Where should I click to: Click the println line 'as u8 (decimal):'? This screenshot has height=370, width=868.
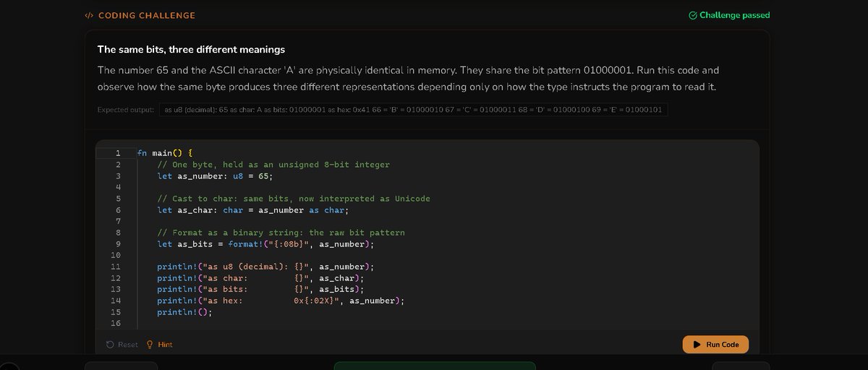[x=266, y=267]
